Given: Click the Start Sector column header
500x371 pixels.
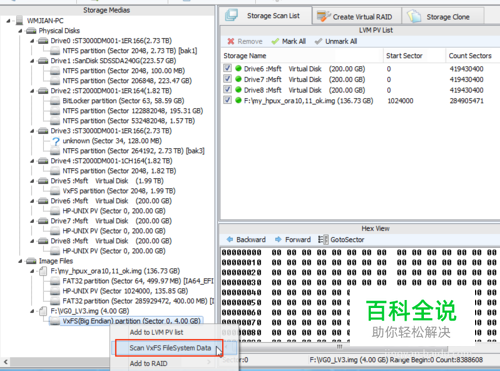Looking at the screenshot, I should pos(414,56).
